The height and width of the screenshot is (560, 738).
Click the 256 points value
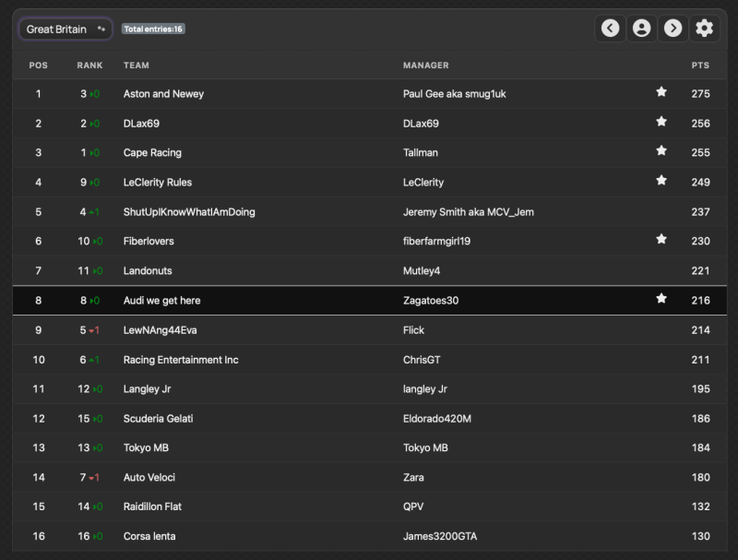click(700, 124)
